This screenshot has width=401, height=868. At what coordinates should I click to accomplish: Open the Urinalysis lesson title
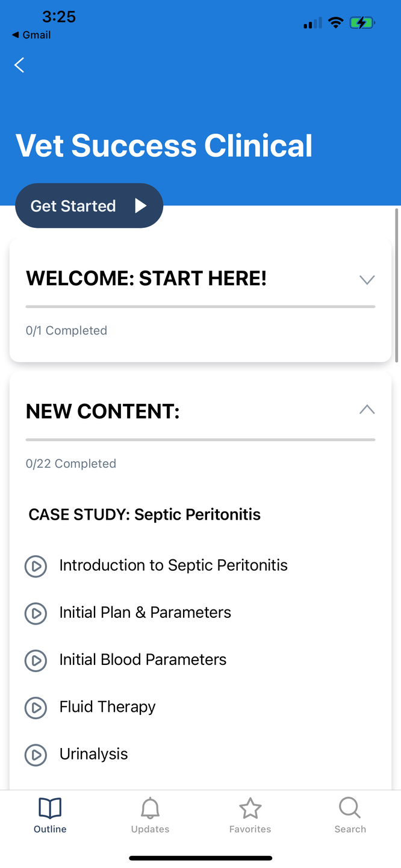(x=93, y=753)
